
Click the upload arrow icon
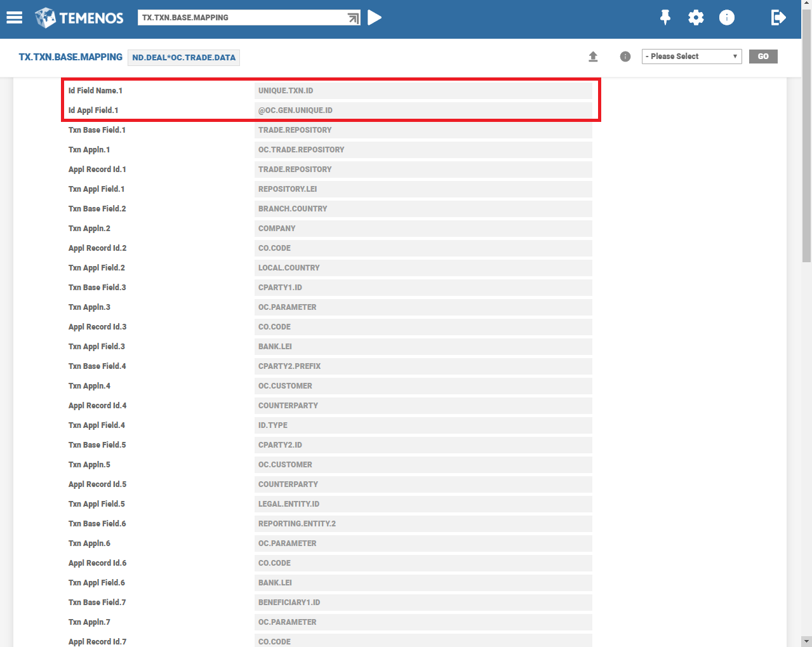tap(593, 57)
